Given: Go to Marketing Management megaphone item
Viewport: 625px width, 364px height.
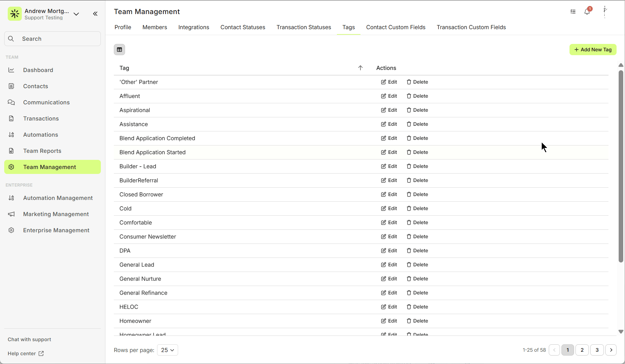Looking at the screenshot, I should (x=56, y=214).
